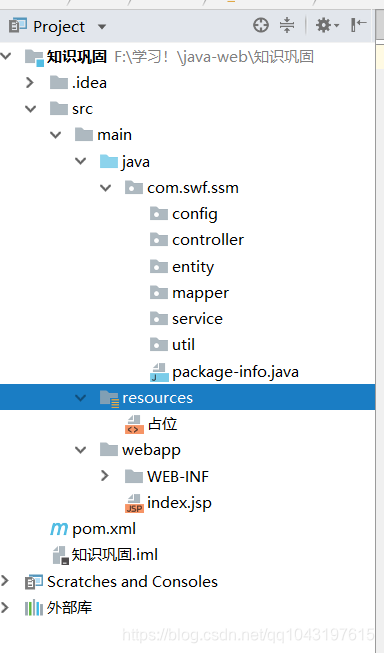Select the mapper package name
This screenshot has height=653, width=384.
pos(200,293)
